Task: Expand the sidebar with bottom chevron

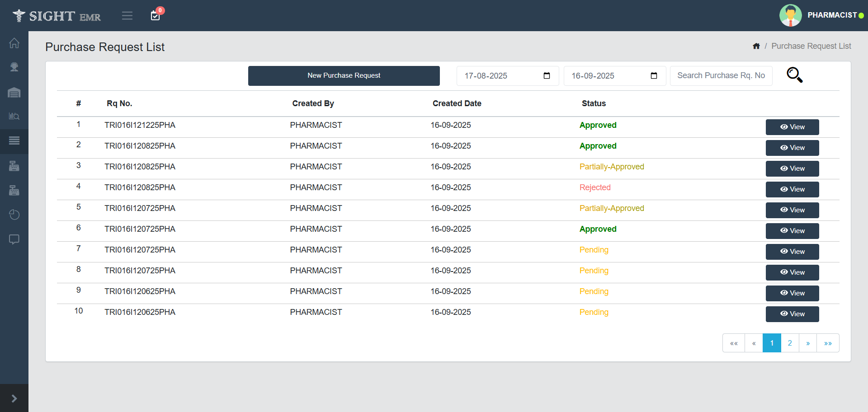Action: coord(14,398)
